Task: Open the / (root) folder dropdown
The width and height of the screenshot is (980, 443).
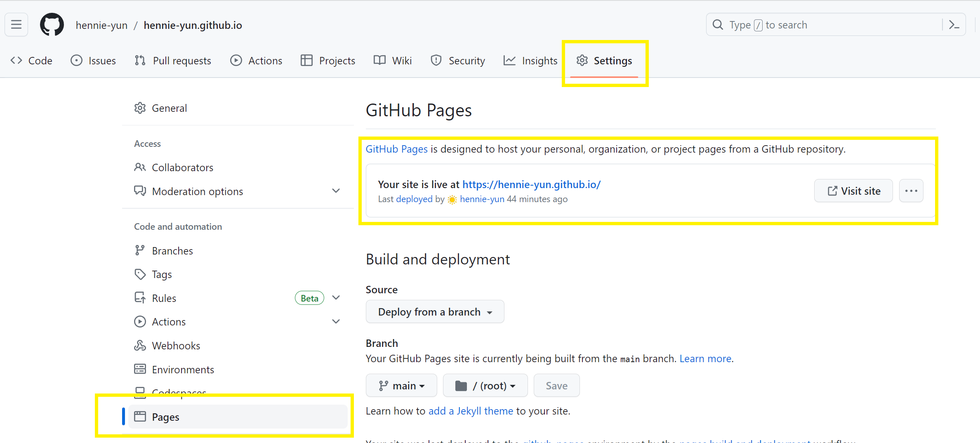Action: (485, 386)
